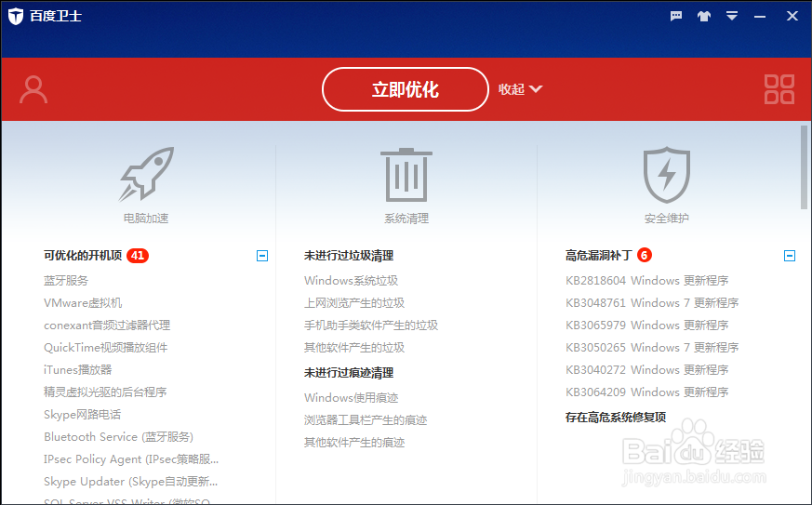
Task: Open the 电脑加速 label
Action: (146, 218)
